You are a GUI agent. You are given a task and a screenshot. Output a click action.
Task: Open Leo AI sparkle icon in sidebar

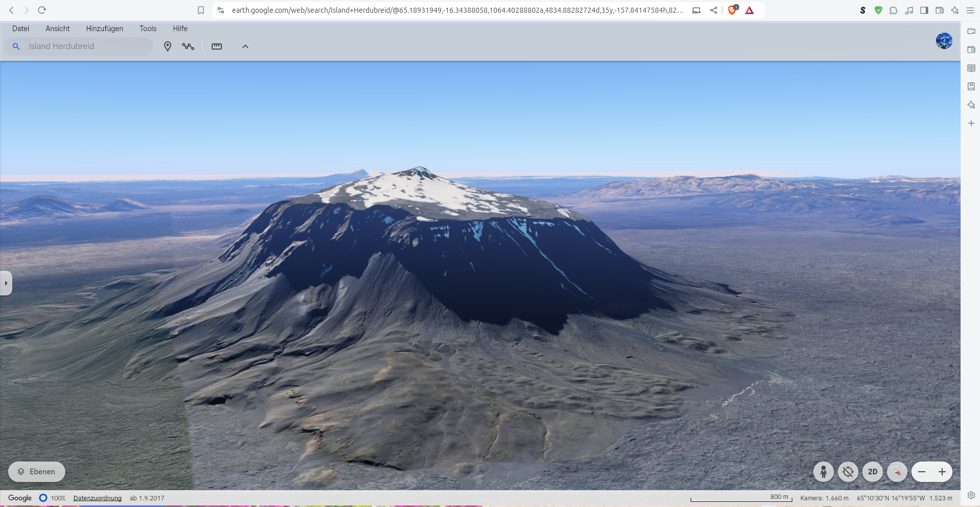[971, 105]
